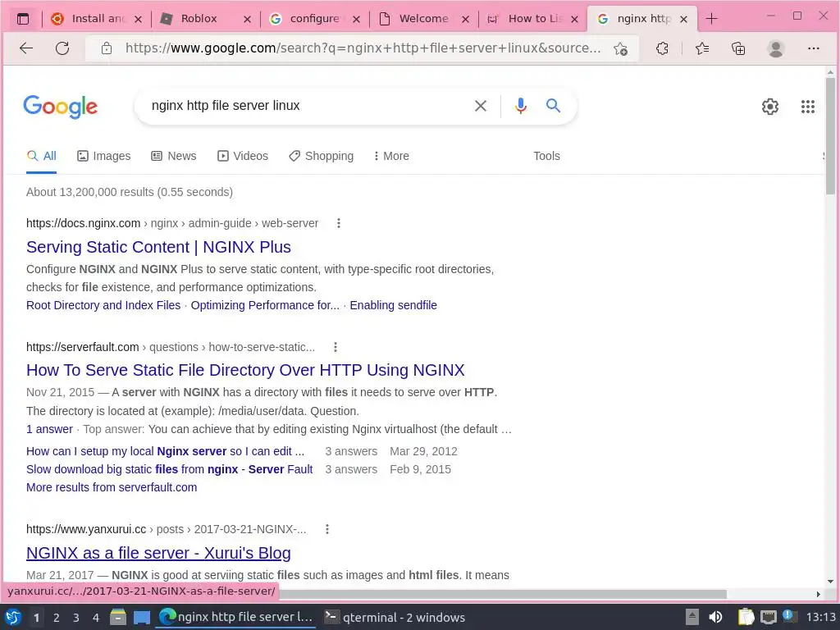The width and height of the screenshot is (840, 630).
Task: Open the Google apps grid
Action: [808, 107]
